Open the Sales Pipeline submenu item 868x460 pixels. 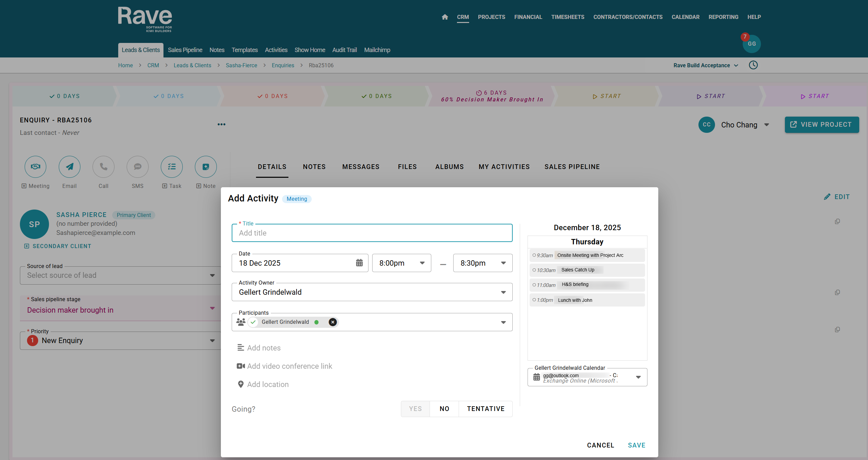pos(185,50)
